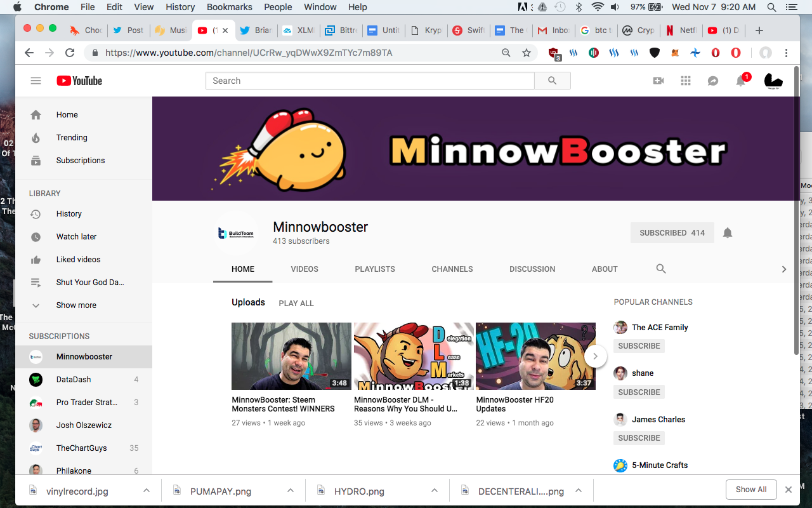Open PUMAPAY.png download chevron
The width and height of the screenshot is (812, 508).
[x=291, y=491]
